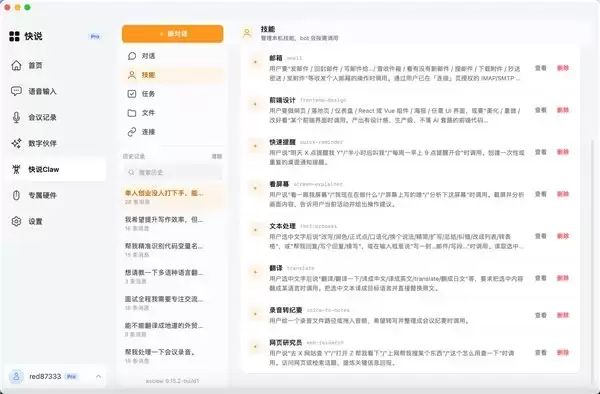
Task: Click the 邮箱 skill title
Action: click(x=276, y=58)
